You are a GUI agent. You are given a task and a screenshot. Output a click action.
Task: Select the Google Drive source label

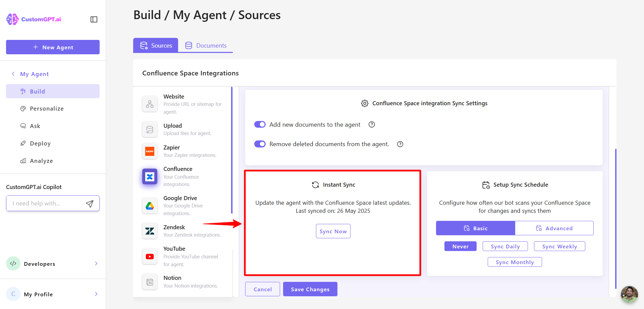(180, 198)
